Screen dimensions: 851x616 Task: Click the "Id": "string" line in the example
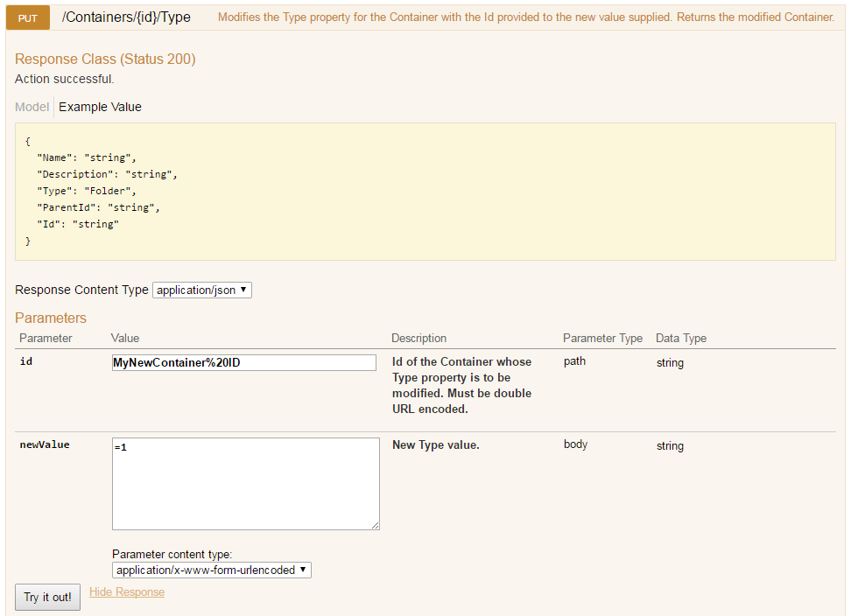(78, 224)
